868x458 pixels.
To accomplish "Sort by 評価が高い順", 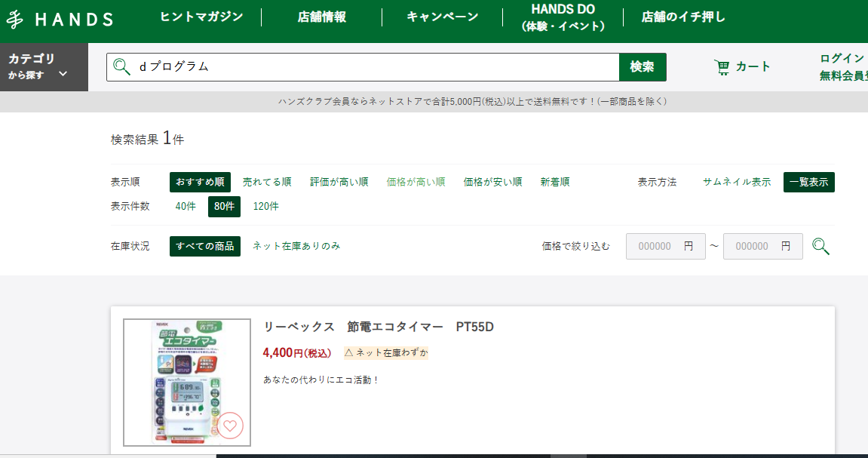I will [x=339, y=182].
